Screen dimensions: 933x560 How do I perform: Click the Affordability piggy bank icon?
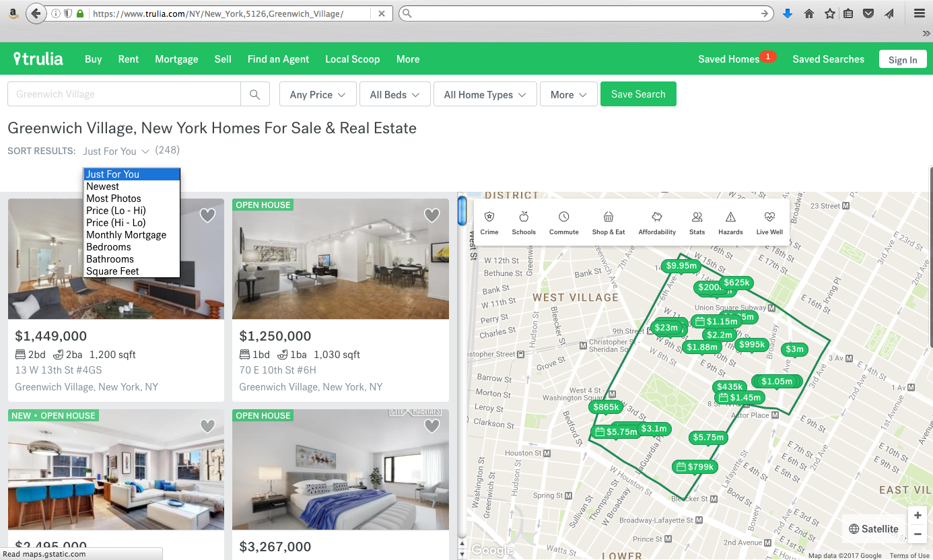(x=657, y=217)
